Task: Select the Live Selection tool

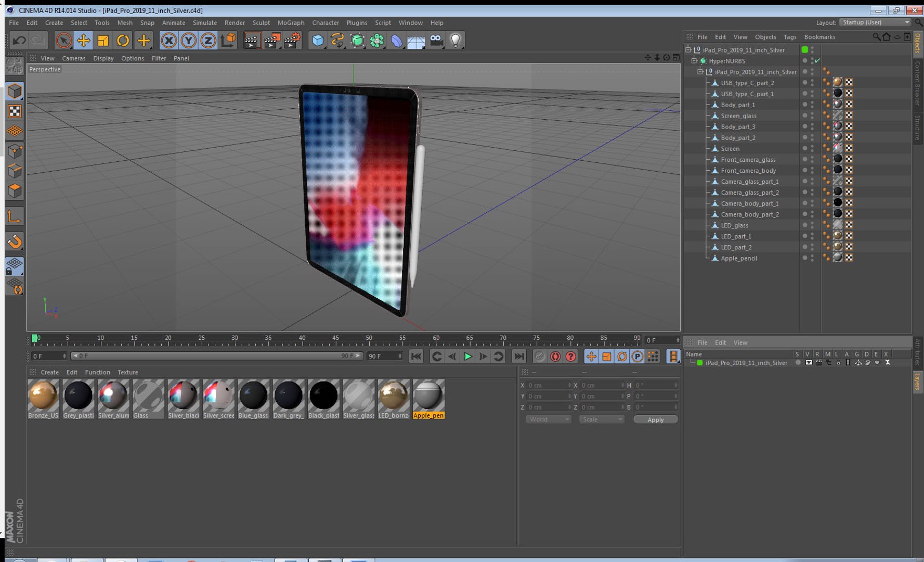Action: click(x=63, y=40)
